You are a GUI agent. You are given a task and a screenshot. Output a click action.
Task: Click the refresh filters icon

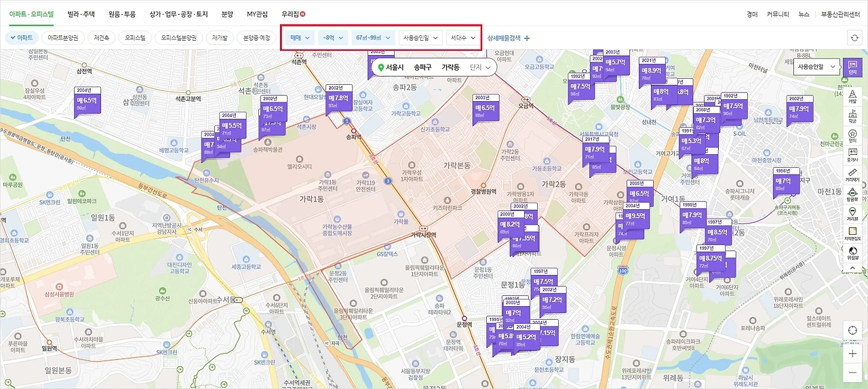click(854, 38)
